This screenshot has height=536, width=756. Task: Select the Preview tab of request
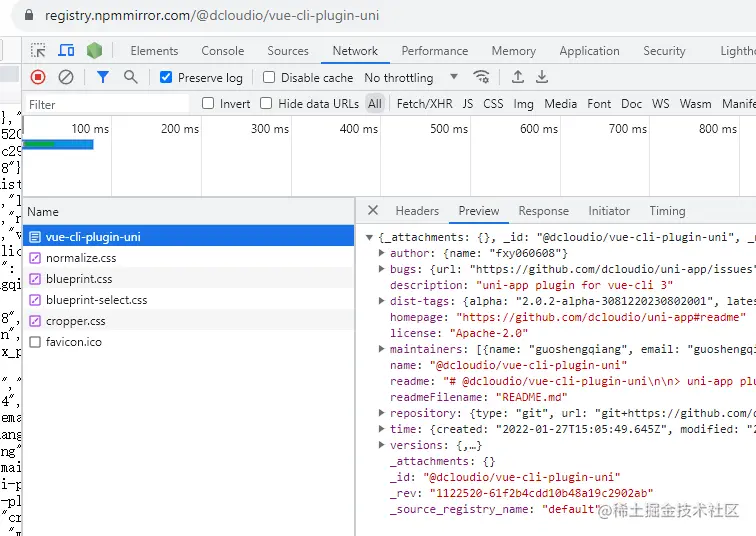pos(479,211)
